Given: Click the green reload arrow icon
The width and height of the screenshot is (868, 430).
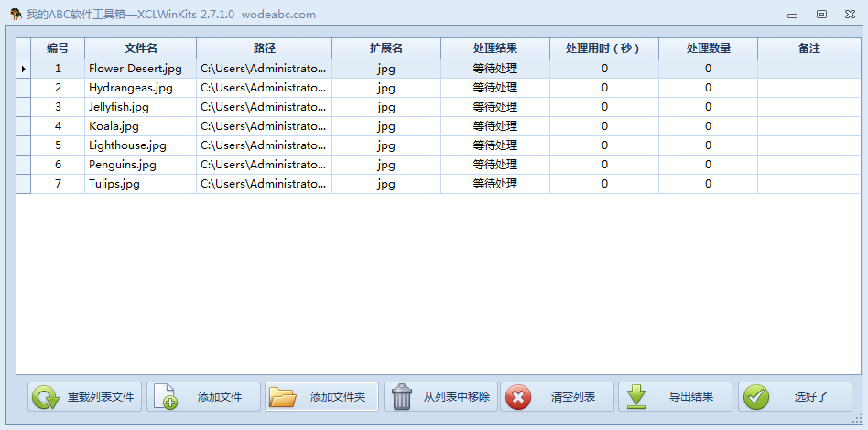Looking at the screenshot, I should tap(46, 397).
